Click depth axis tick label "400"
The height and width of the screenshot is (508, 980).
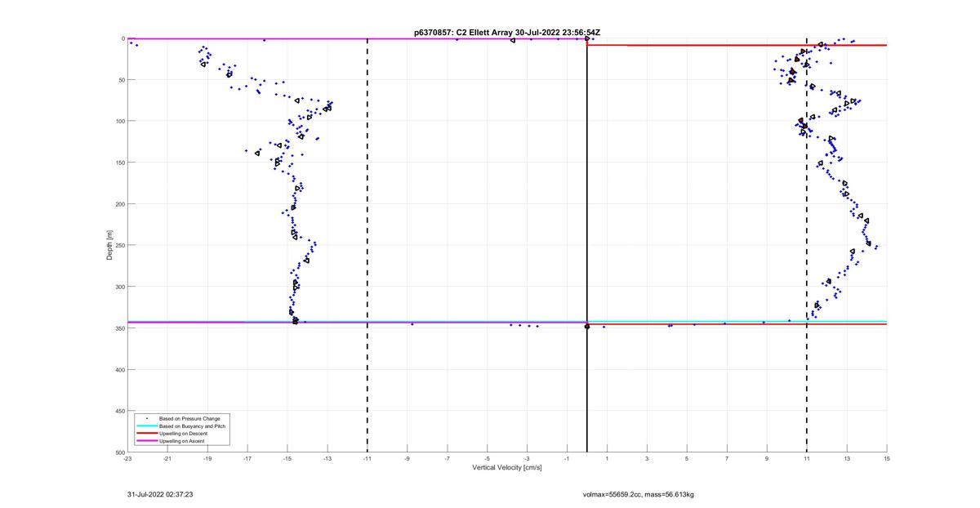click(x=119, y=370)
